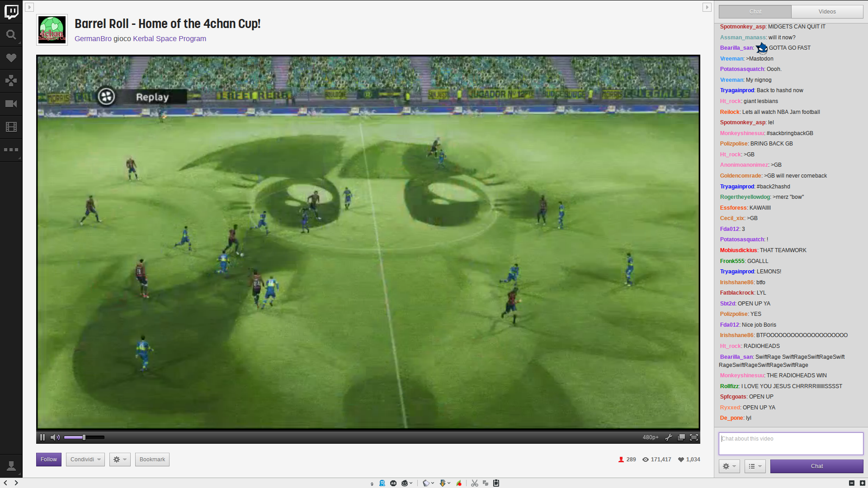Image resolution: width=868 pixels, height=488 pixels.
Task: Open the blue Ghostery ghost icon
Action: (x=382, y=483)
